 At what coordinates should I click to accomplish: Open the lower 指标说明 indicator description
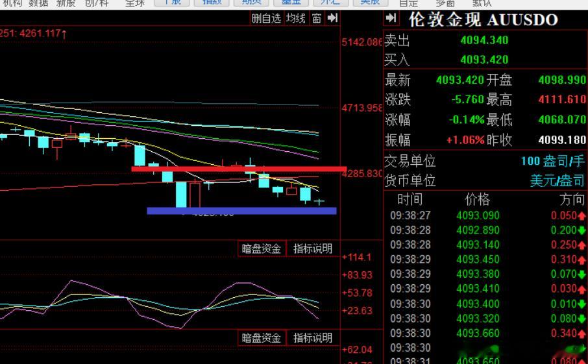[313, 338]
